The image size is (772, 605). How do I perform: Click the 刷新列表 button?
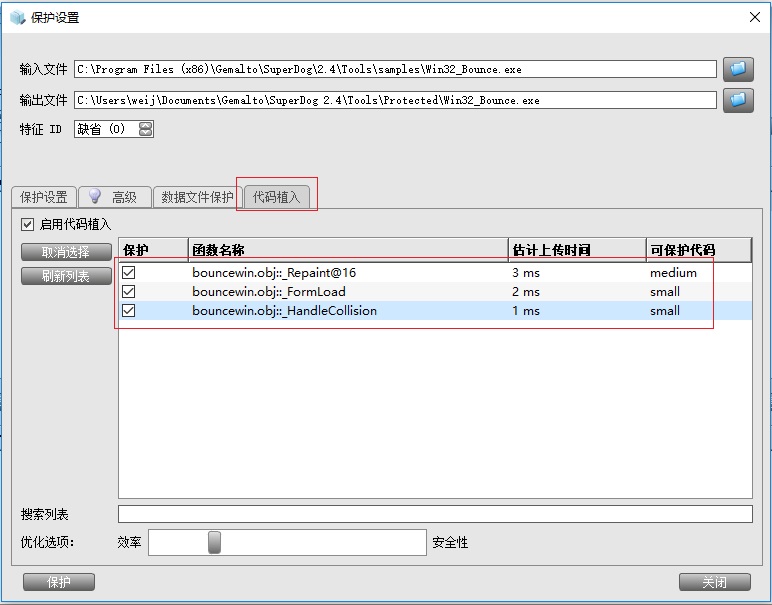(66, 277)
